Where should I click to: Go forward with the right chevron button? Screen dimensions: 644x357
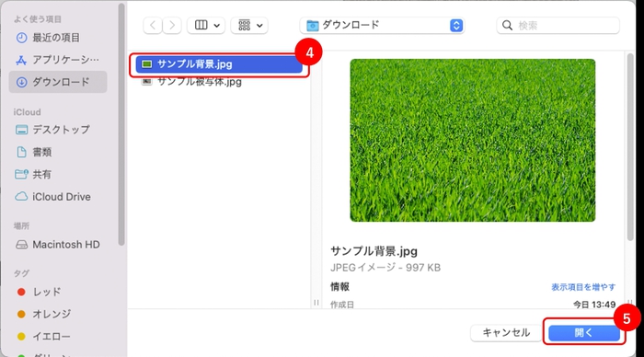(172, 26)
